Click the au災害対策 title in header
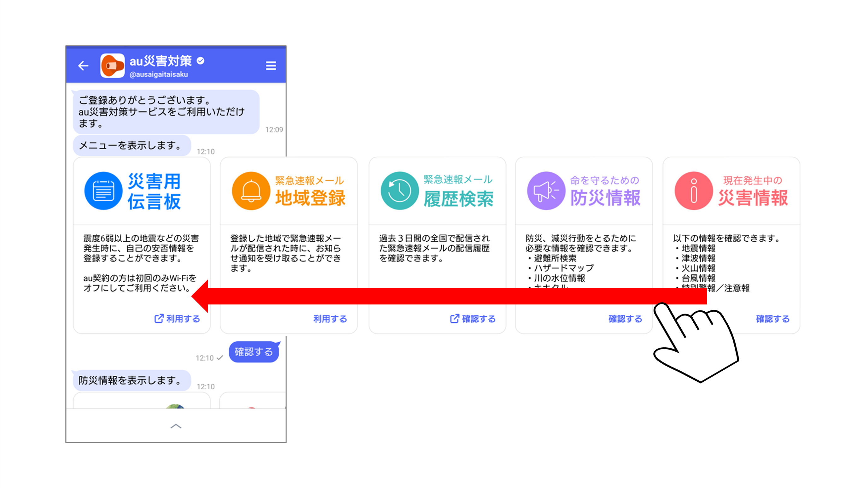The height and width of the screenshot is (488, 868). (161, 61)
